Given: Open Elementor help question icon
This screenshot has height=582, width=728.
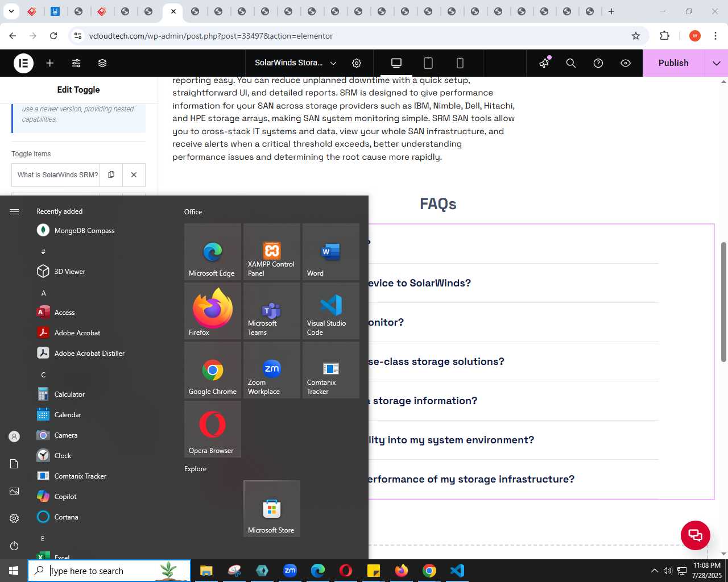Looking at the screenshot, I should (x=598, y=63).
